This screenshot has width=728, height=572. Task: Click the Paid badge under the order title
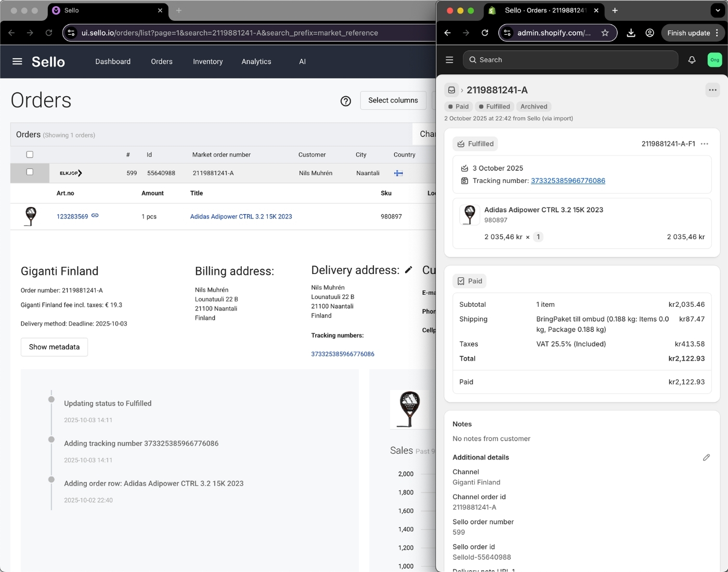tap(458, 107)
